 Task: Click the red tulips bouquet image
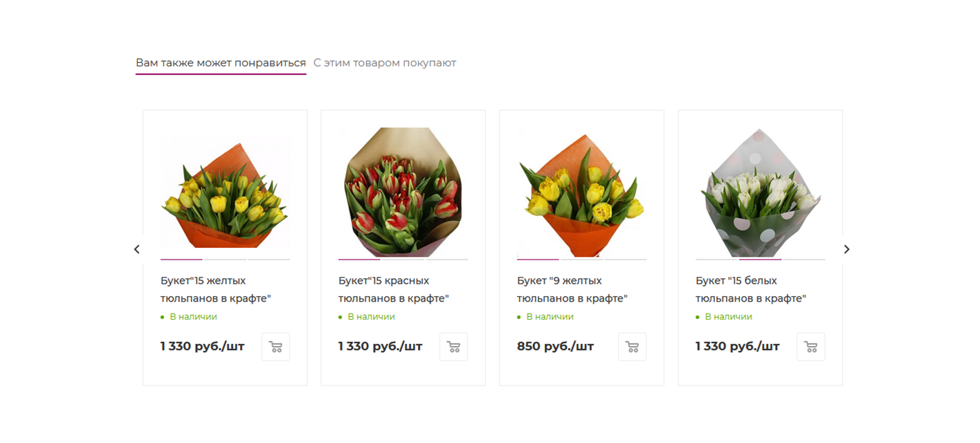pos(403,192)
